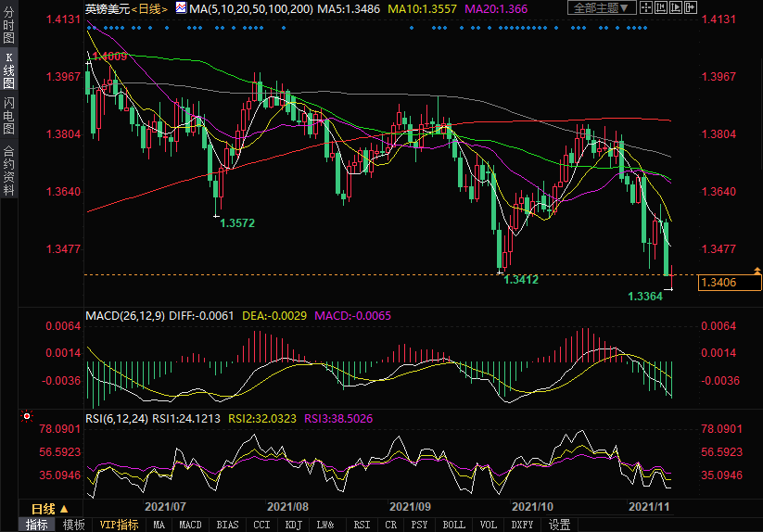Click the <日线> period label in title

click(x=150, y=8)
